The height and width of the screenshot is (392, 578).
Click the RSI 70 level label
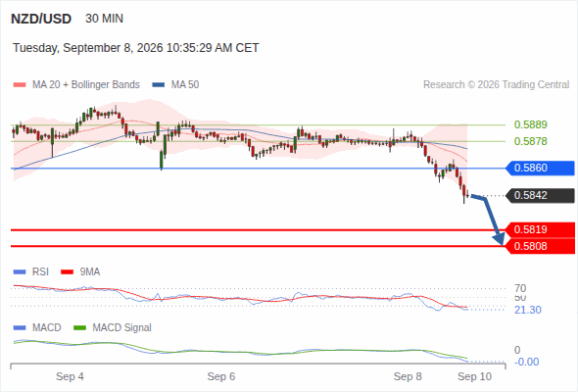[x=520, y=288]
